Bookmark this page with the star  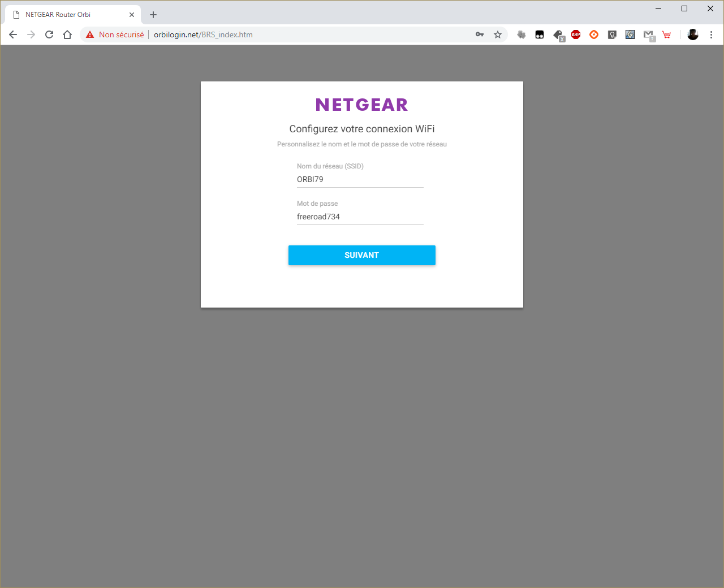498,34
